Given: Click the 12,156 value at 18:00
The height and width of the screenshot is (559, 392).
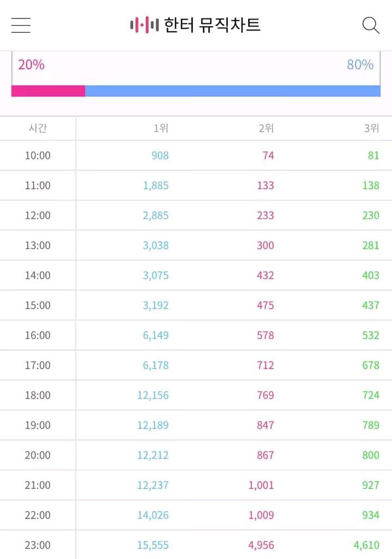Looking at the screenshot, I should tap(153, 395).
